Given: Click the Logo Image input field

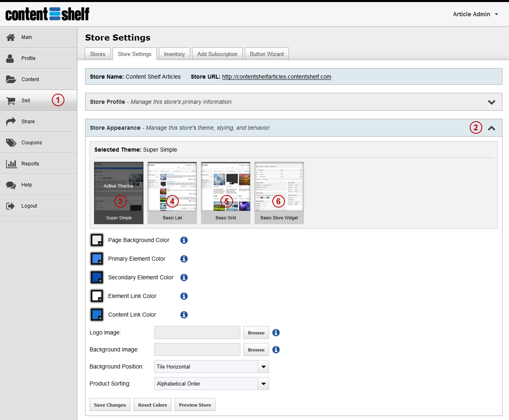Looking at the screenshot, I should point(197,332).
